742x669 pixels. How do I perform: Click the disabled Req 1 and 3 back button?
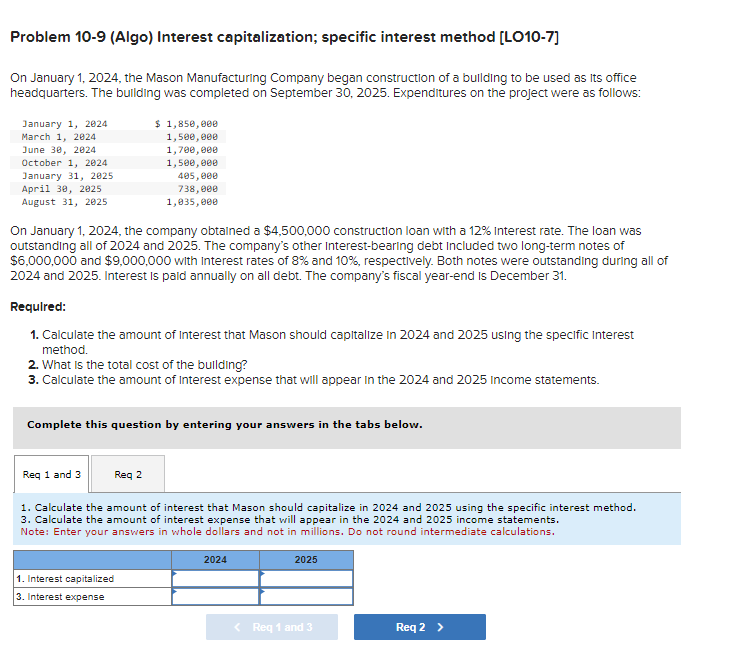pos(272,627)
